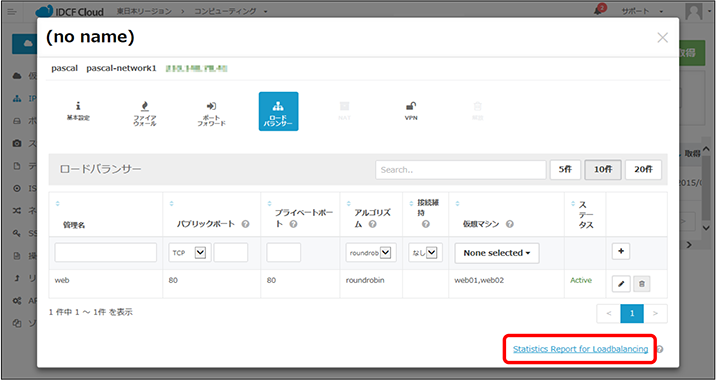Screen dimensions: 716x380
Task: Click the ISO disc sidebar icon
Action: click(x=17, y=188)
